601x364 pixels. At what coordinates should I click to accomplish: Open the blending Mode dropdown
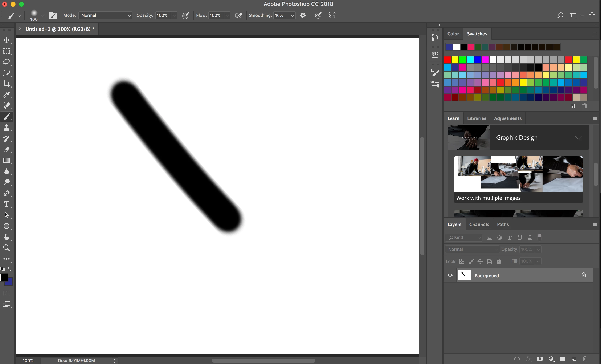pos(105,16)
